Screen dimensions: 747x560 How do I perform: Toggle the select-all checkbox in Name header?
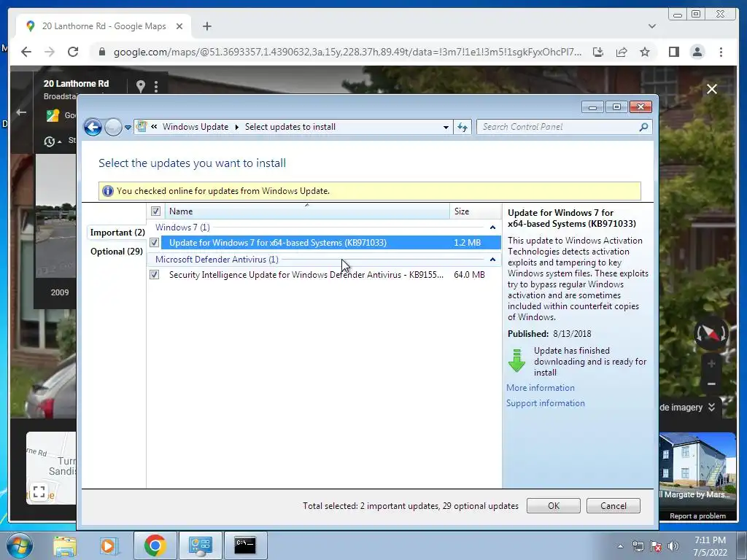[x=156, y=211]
